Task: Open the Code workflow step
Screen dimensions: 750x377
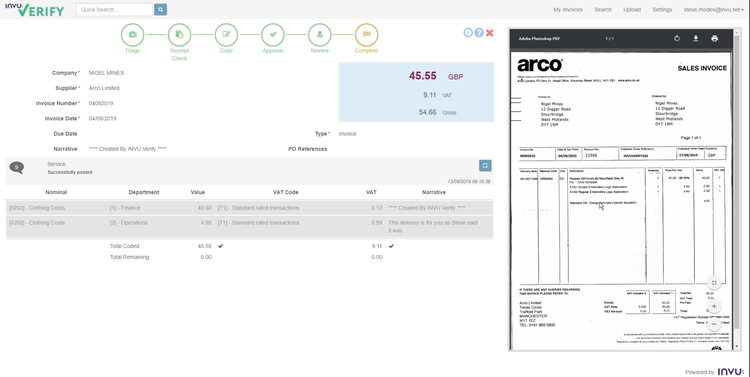Action: [x=226, y=34]
